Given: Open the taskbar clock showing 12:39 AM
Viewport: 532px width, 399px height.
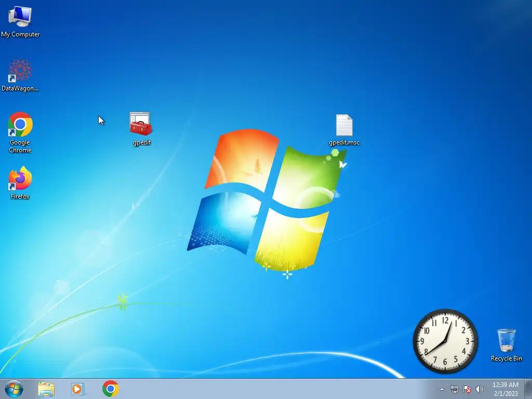Looking at the screenshot, I should coord(506,389).
